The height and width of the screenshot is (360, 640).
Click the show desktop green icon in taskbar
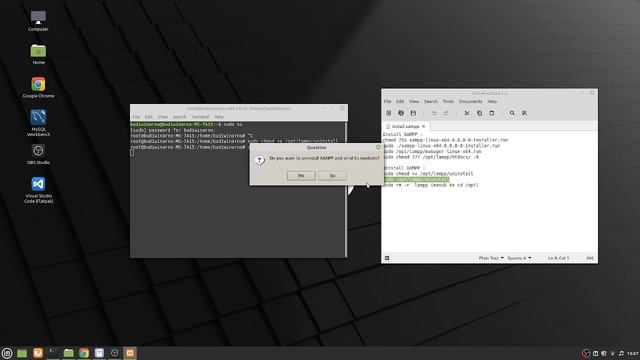pyautogui.click(x=22, y=353)
